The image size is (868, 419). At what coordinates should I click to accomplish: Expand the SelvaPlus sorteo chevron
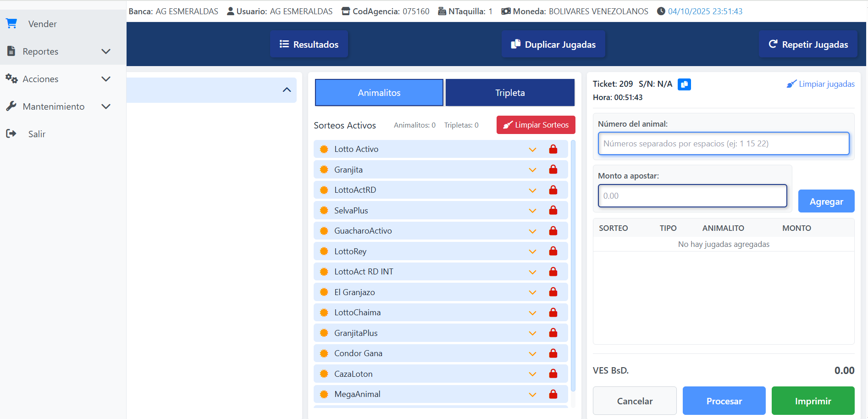click(x=532, y=211)
